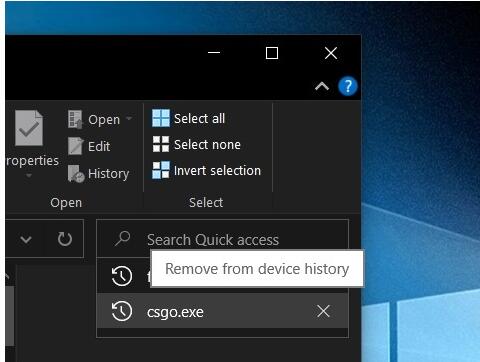This screenshot has height=362, width=480.
Task: Remove csgo.exe from search history
Action: (x=323, y=311)
